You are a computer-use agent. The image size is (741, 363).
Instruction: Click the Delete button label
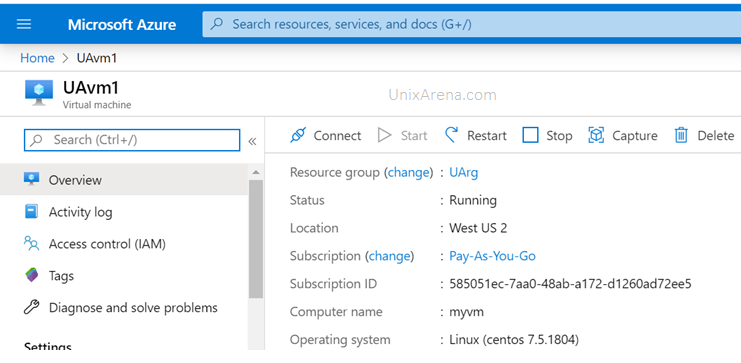[x=715, y=136]
